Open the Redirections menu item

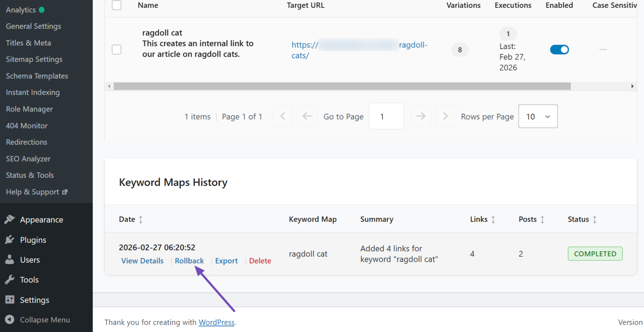[26, 142]
